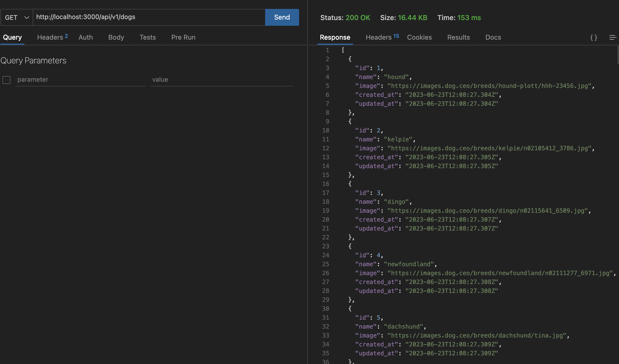Select the Response tab
619x364 pixels.
pos(335,37)
